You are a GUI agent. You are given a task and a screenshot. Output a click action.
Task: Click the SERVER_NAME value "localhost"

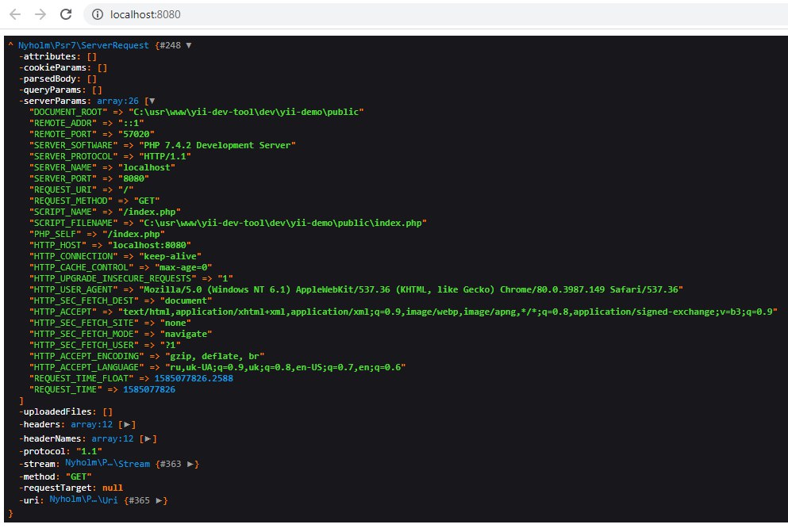click(x=147, y=167)
